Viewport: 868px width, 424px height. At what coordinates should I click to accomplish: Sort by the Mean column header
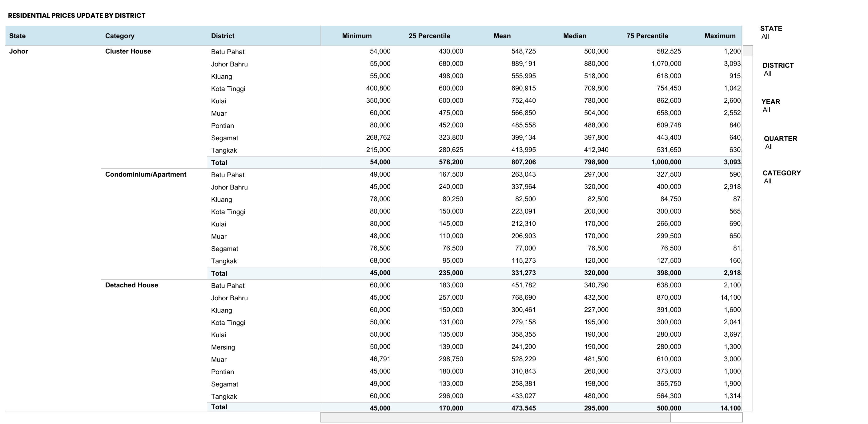click(x=502, y=36)
